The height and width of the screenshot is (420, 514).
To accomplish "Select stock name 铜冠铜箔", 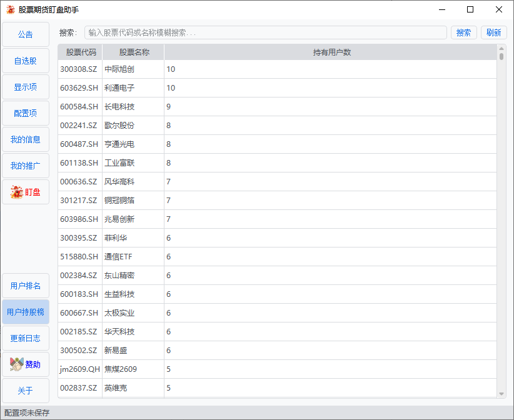I will click(119, 200).
